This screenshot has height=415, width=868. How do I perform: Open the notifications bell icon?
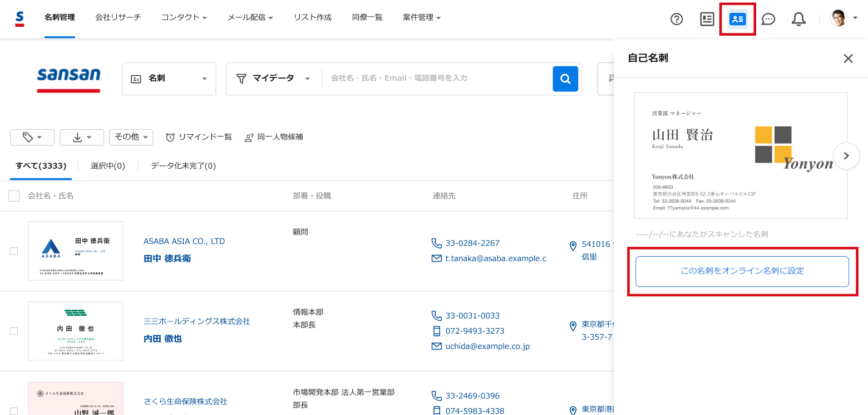click(x=798, y=19)
